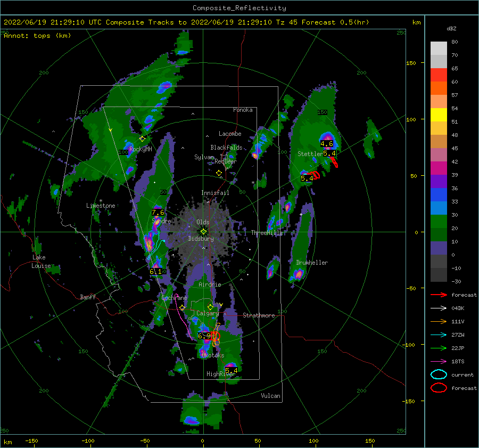This screenshot has height=448, width=479.
Task: Click the cyan 27ZW arrow legend icon
Action: [x=439, y=335]
